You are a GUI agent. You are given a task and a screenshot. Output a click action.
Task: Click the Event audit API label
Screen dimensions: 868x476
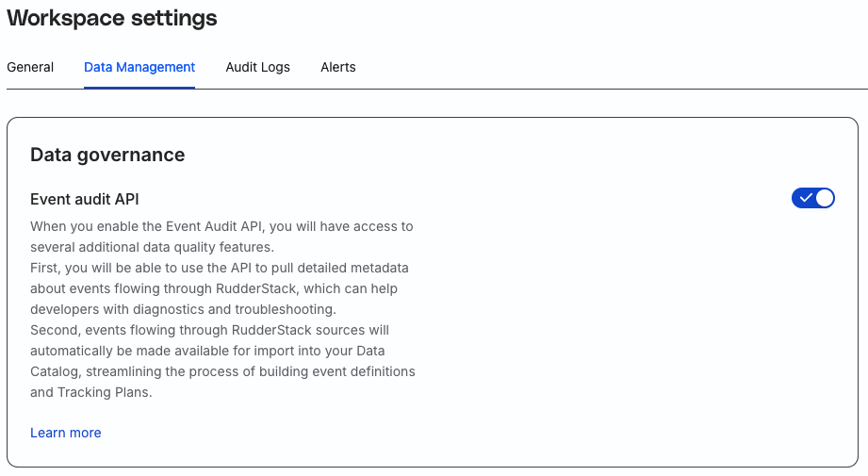84,199
